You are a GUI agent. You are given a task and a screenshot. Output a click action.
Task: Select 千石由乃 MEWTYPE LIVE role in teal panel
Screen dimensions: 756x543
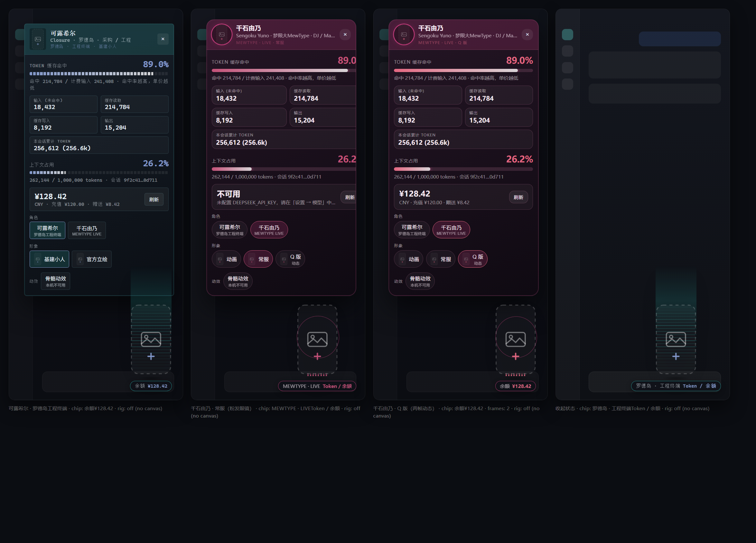87,230
